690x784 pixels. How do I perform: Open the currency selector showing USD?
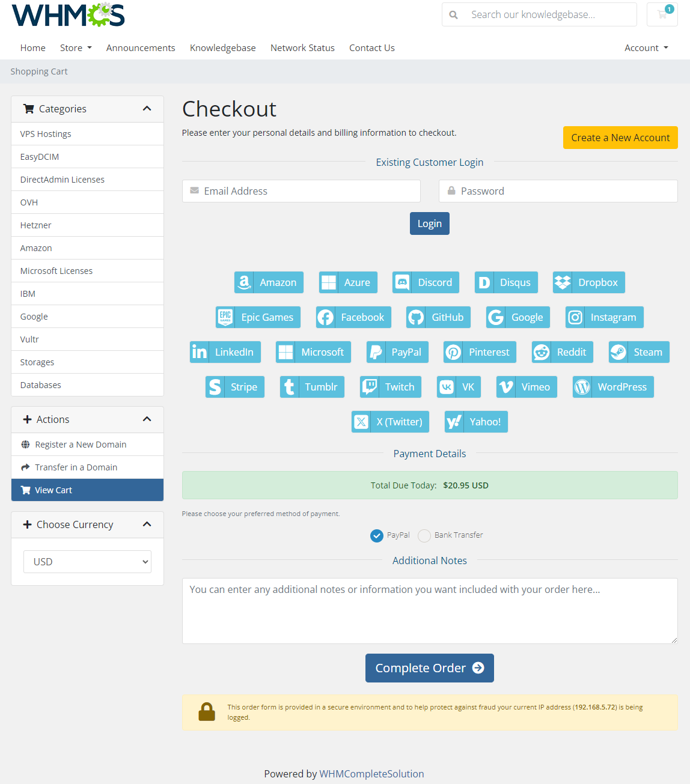point(87,561)
